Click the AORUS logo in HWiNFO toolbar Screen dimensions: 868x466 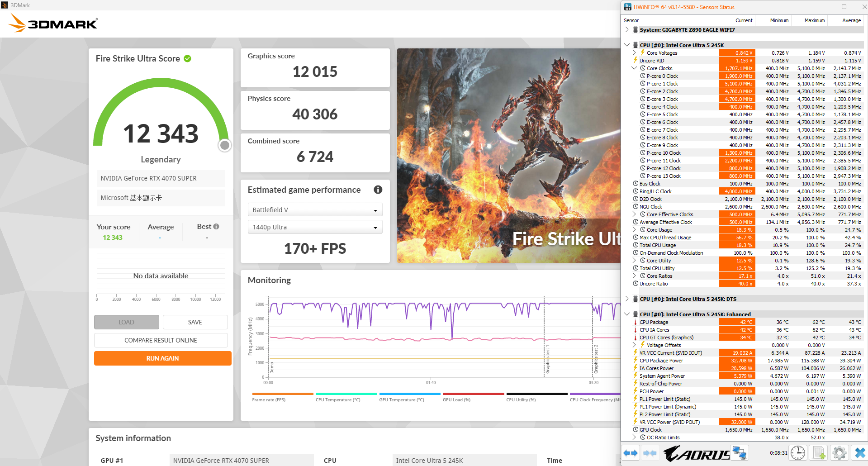coord(697,453)
